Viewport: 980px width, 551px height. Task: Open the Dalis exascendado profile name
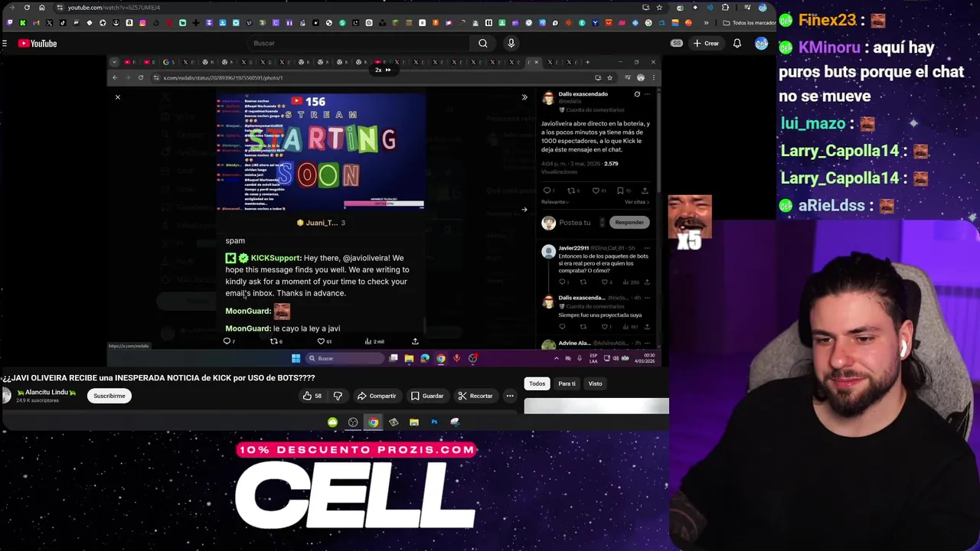583,94
